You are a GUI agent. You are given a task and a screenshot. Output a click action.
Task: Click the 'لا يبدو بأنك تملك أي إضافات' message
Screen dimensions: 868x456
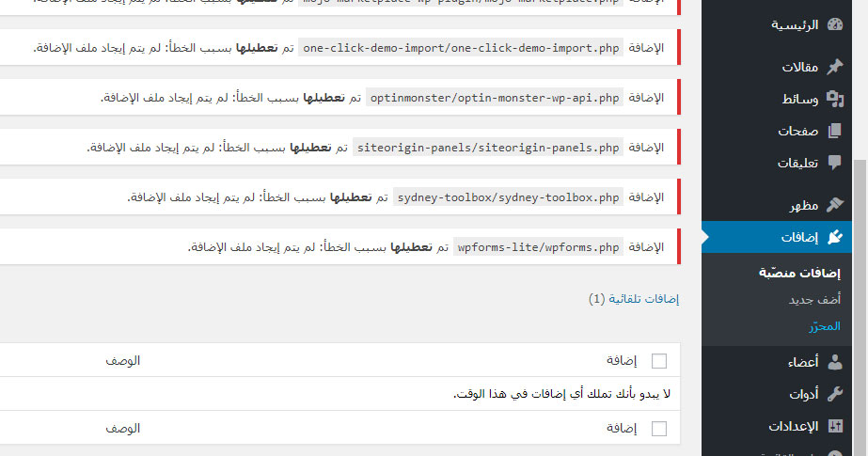(561, 394)
